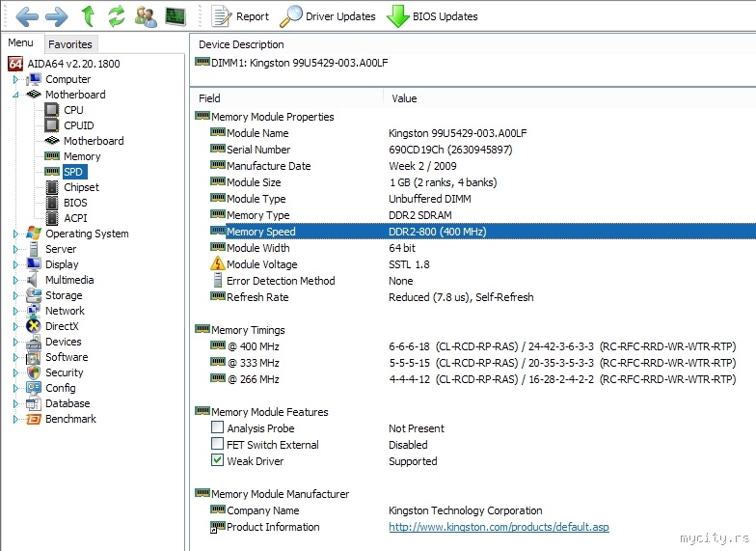Expand the Display node
Image resolution: width=756 pixels, height=551 pixels.
[15, 264]
